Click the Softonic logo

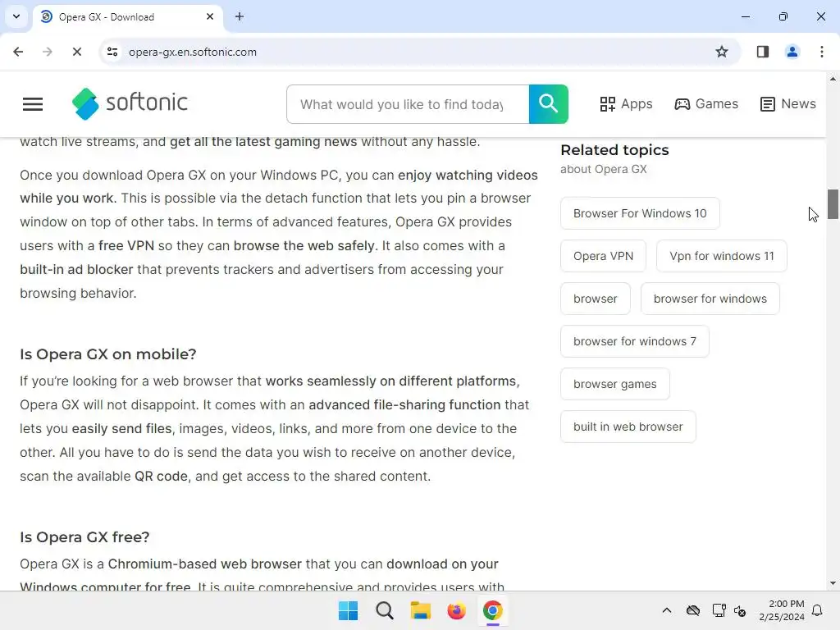tap(130, 103)
